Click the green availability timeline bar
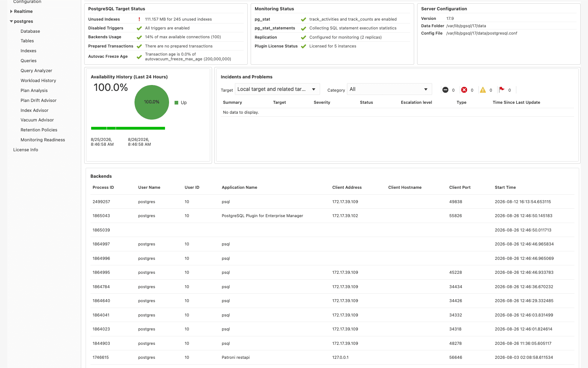 click(128, 128)
